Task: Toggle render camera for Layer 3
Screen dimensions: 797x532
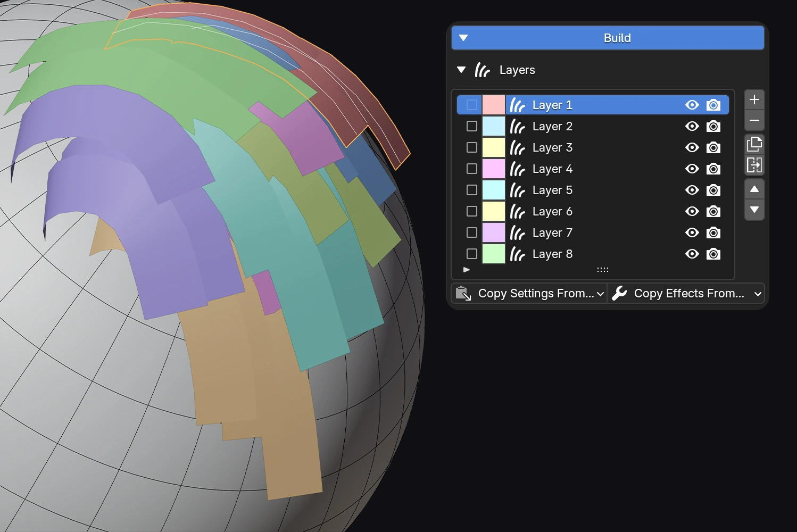Action: point(713,147)
